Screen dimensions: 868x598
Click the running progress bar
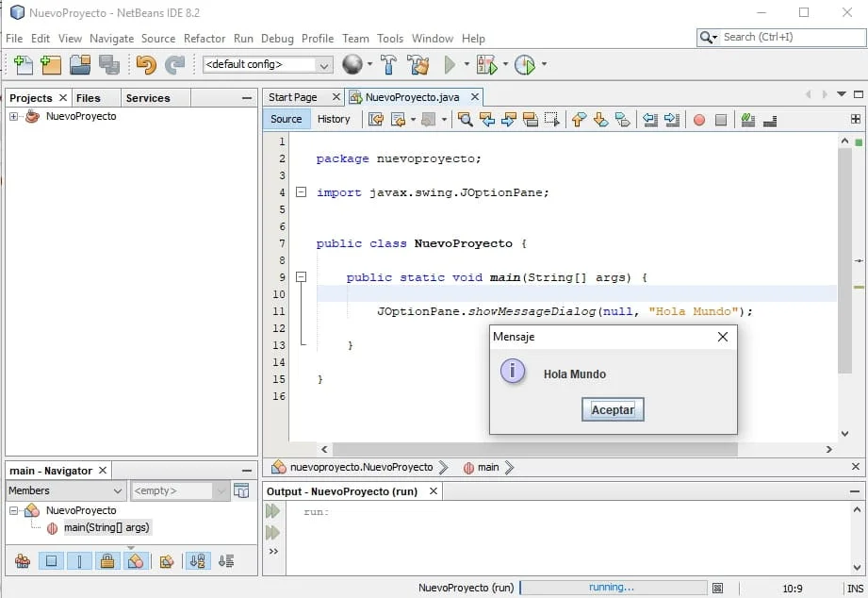pyautogui.click(x=613, y=588)
